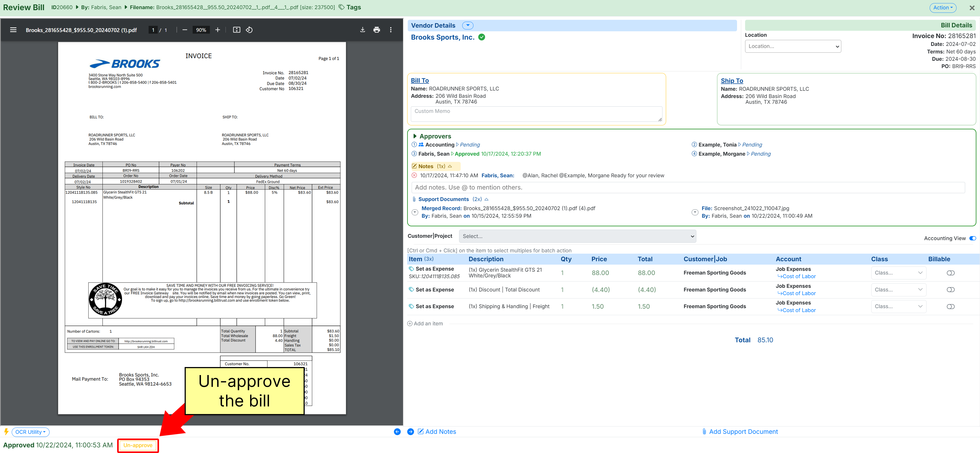Click the tag icon on the Discount row
The image size is (980, 453).
pyautogui.click(x=411, y=290)
